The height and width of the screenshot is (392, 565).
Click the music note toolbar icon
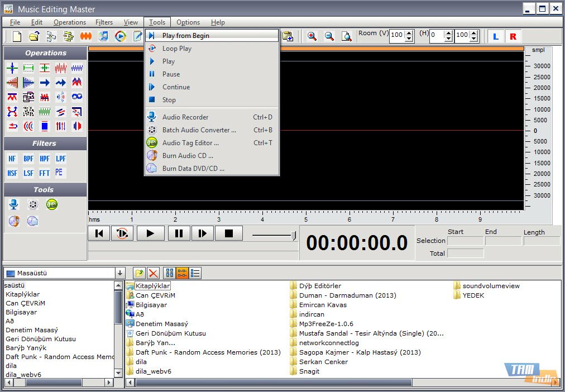(x=103, y=36)
